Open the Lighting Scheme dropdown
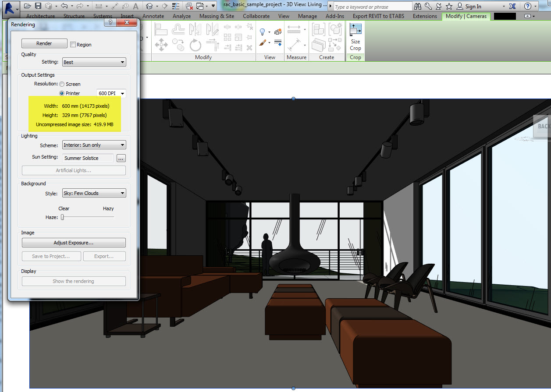551x392 pixels. 94,145
